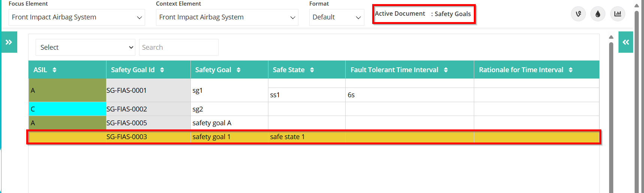Sort by Fault Tolerant Time Interval arrows
Image resolution: width=644 pixels, height=193 pixels.
(x=446, y=70)
